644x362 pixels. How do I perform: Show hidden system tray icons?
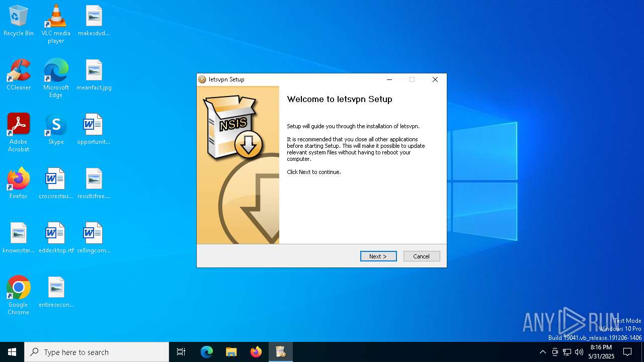coord(542,352)
